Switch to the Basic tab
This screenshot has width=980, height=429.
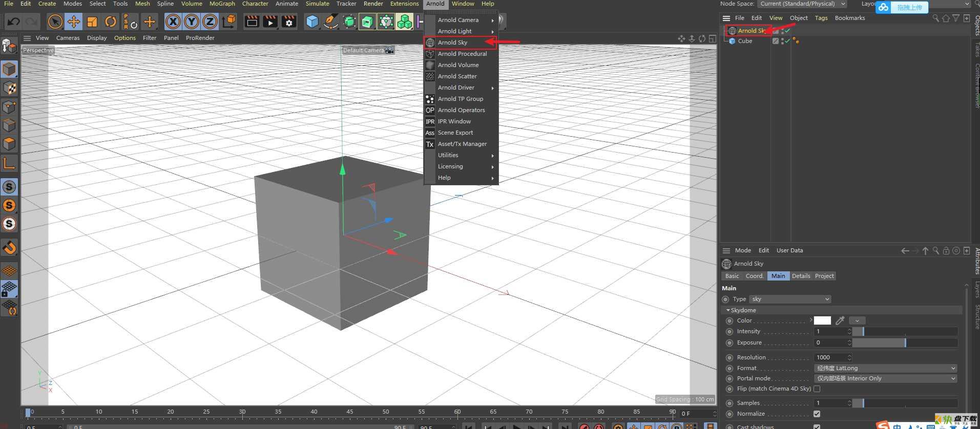pos(732,276)
